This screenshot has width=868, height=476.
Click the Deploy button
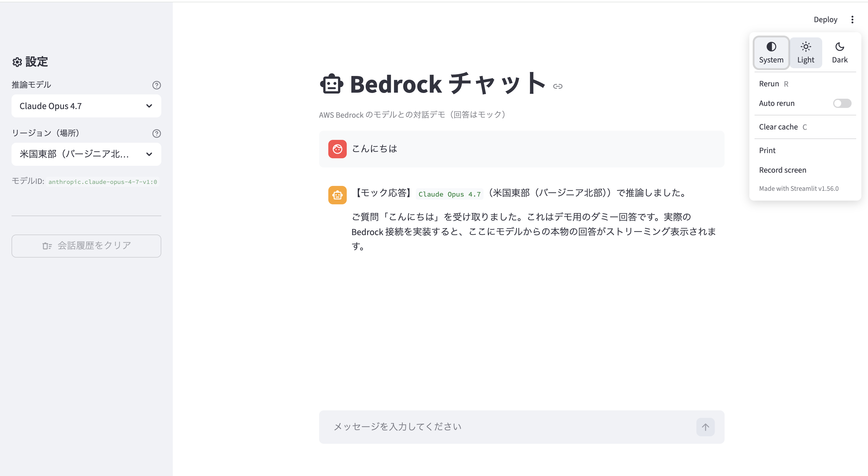tap(825, 20)
